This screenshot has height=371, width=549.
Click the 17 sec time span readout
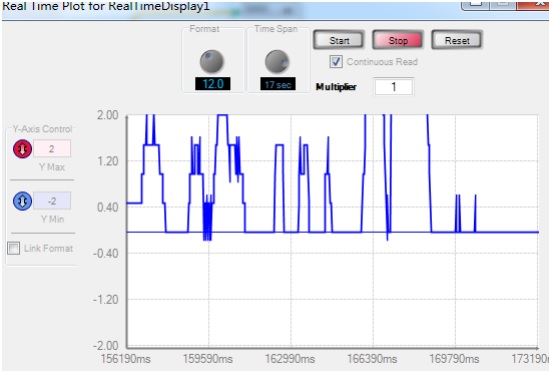pos(278,84)
